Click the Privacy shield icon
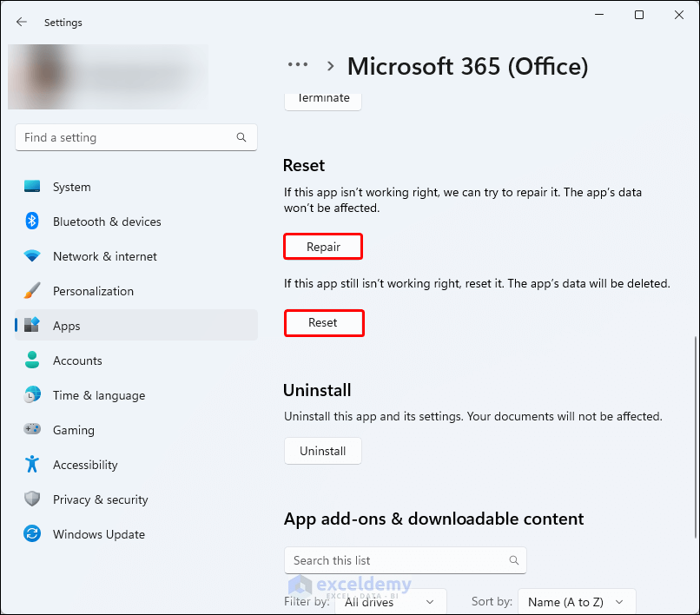This screenshot has width=700, height=615. click(x=32, y=499)
